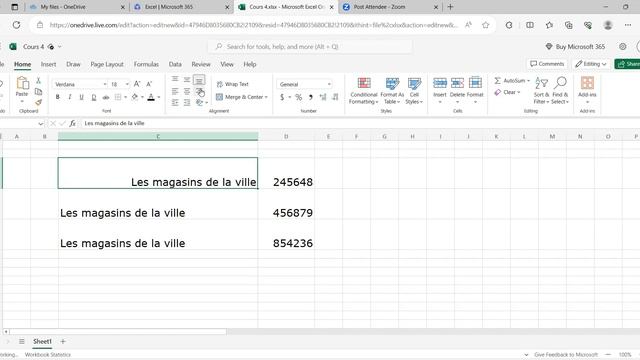The image size is (640, 360).
Task: Apply Comma Style icon
Action: coord(311,97)
